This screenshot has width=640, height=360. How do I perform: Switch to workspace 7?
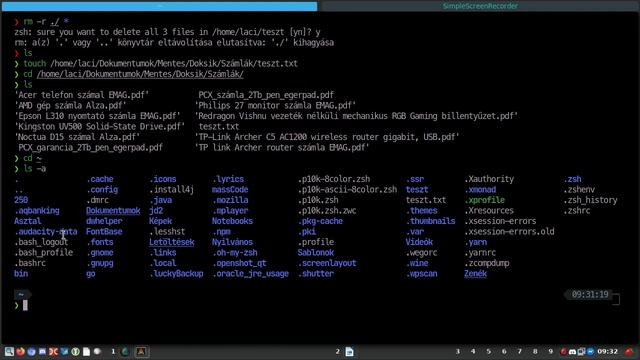520,351
